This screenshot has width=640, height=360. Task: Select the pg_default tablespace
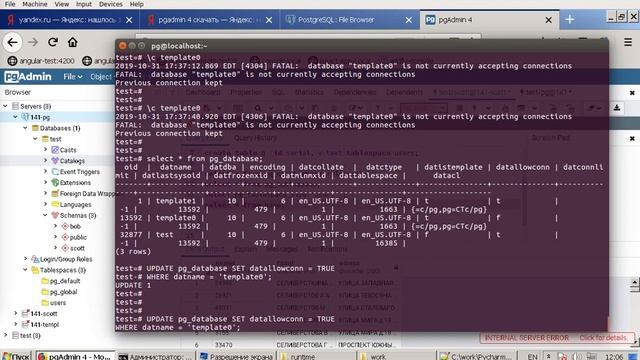tap(65, 281)
